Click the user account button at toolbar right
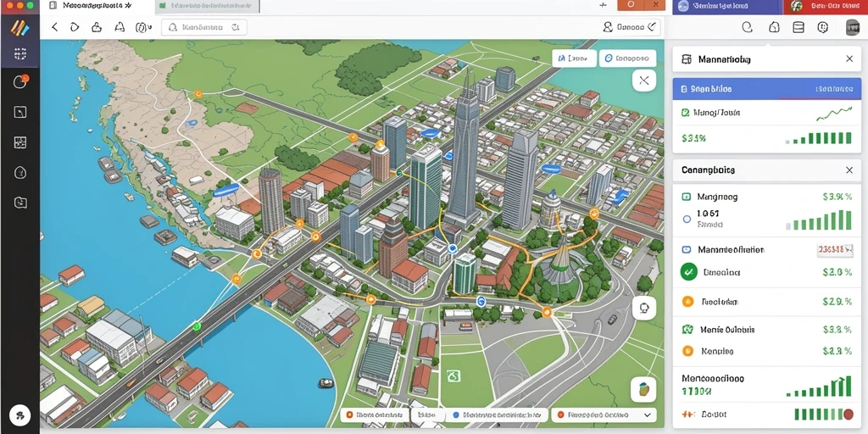Viewport: 868px width, 434px height. pyautogui.click(x=631, y=26)
